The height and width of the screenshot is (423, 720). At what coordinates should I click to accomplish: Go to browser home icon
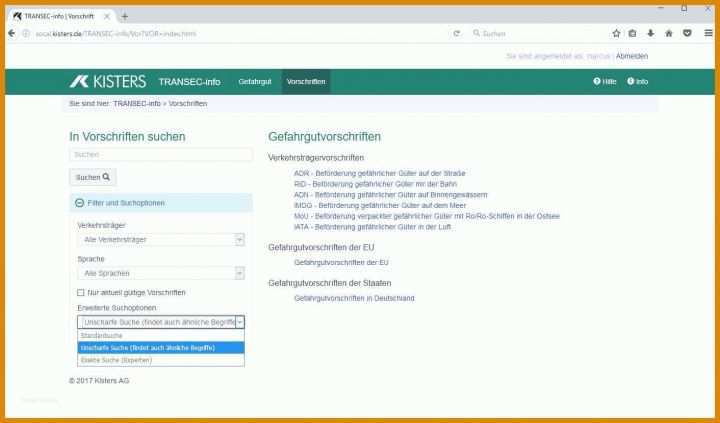click(669, 34)
